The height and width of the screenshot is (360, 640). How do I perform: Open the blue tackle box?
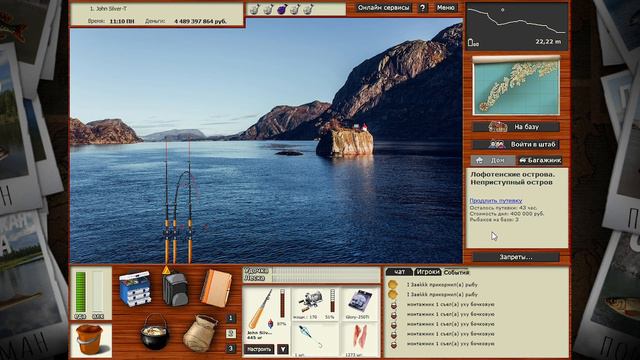pos(135,289)
